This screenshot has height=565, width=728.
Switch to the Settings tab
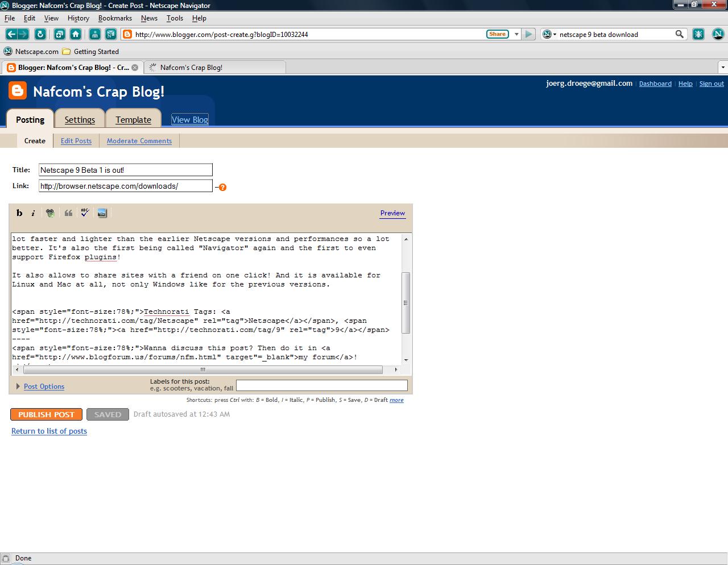(x=80, y=119)
